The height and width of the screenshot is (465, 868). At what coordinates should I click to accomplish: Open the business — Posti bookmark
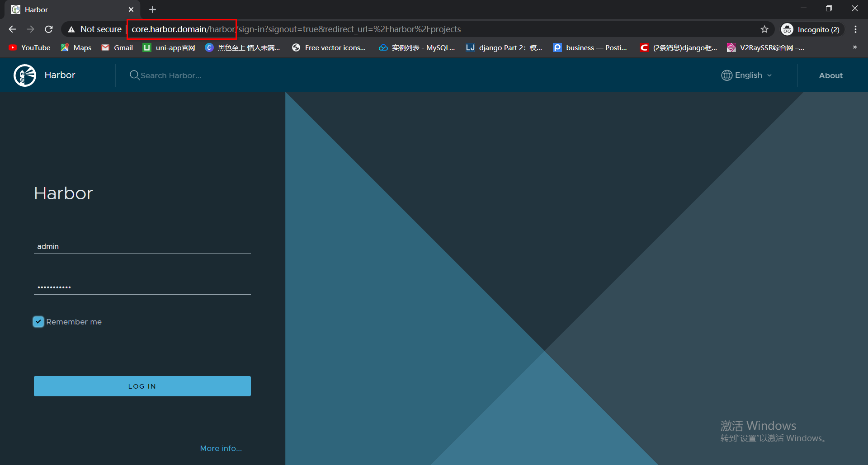(590, 47)
